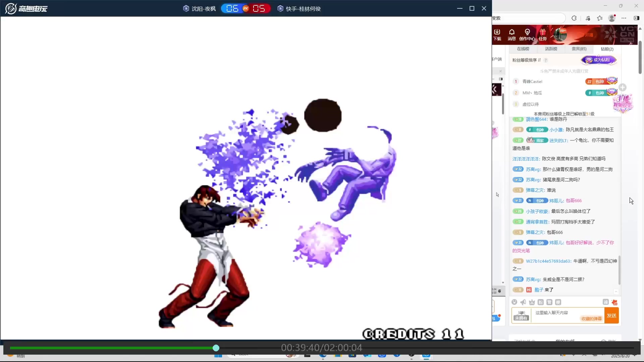Click the 发送 send button
The height and width of the screenshot is (362, 644).
click(611, 316)
